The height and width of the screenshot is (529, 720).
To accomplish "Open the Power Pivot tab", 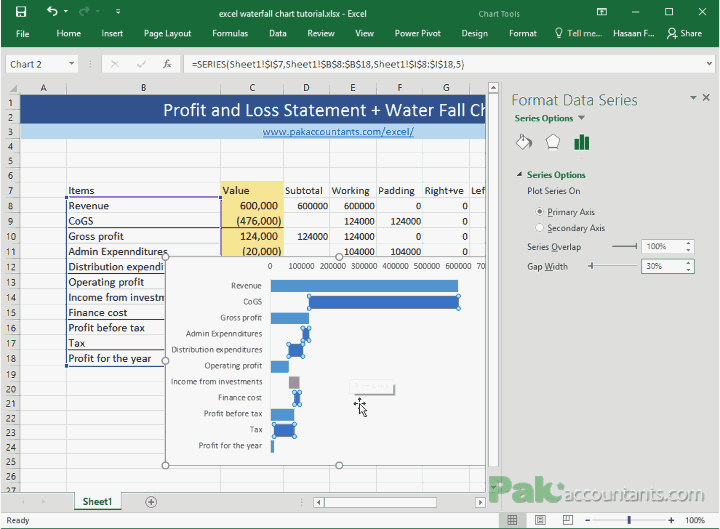I will pyautogui.click(x=417, y=34).
